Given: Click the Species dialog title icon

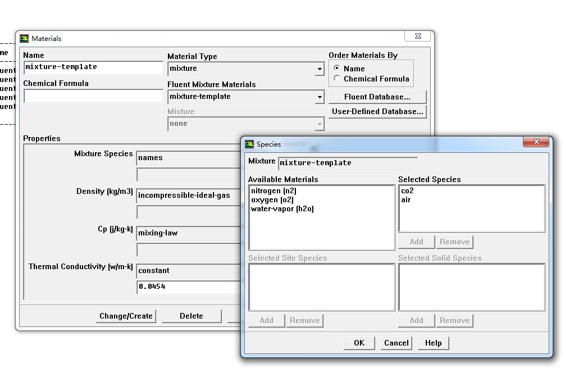Looking at the screenshot, I should click(x=249, y=144).
